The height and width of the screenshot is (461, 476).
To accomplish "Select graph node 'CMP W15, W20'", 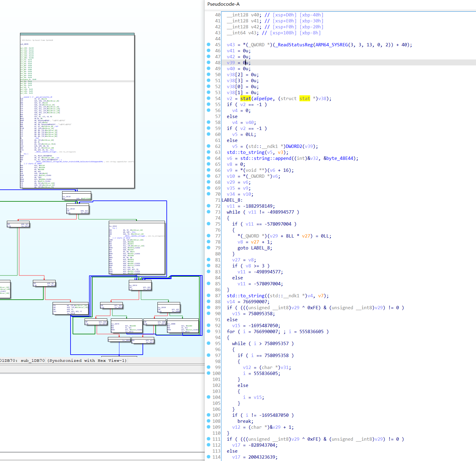I will (x=155, y=322).
